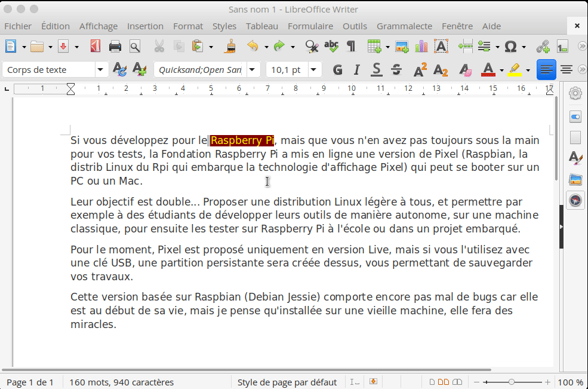This screenshot has height=389, width=588.
Task: Open the Grammalecte menu
Action: pyautogui.click(x=404, y=26)
